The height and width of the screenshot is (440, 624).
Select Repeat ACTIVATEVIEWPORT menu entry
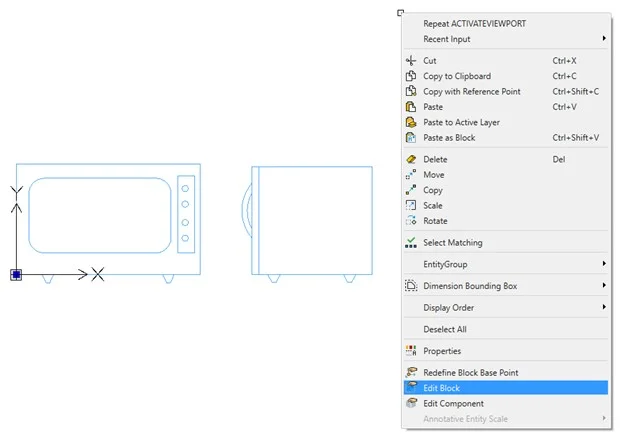[x=474, y=23]
